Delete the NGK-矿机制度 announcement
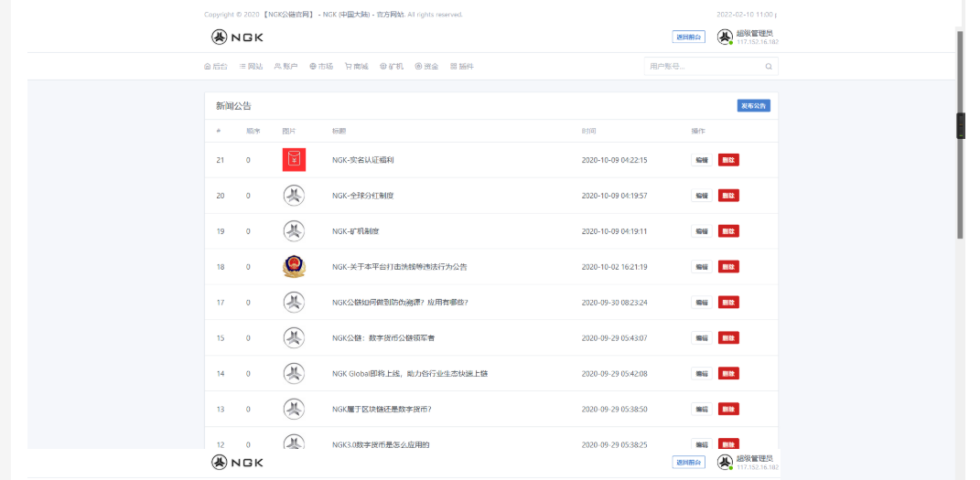 click(x=728, y=231)
